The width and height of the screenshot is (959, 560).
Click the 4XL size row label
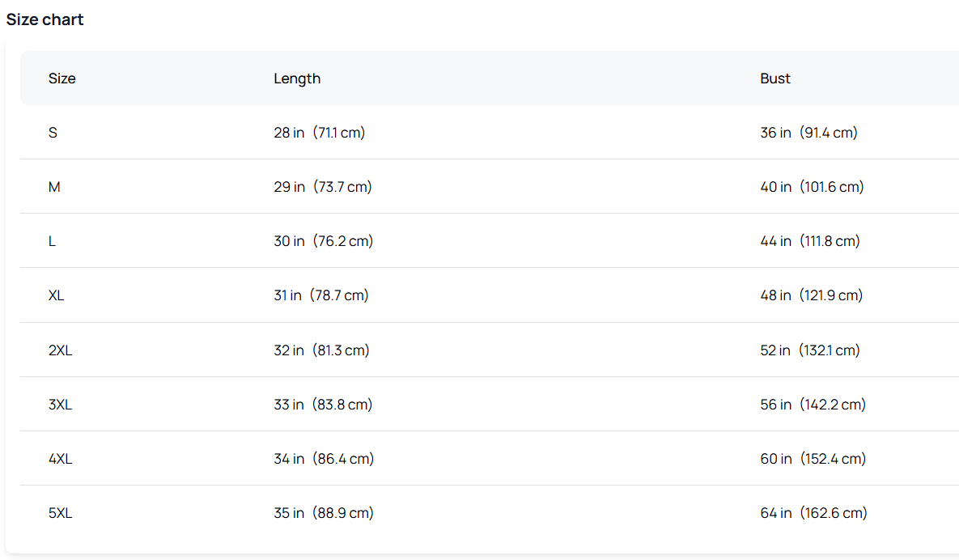coord(60,459)
